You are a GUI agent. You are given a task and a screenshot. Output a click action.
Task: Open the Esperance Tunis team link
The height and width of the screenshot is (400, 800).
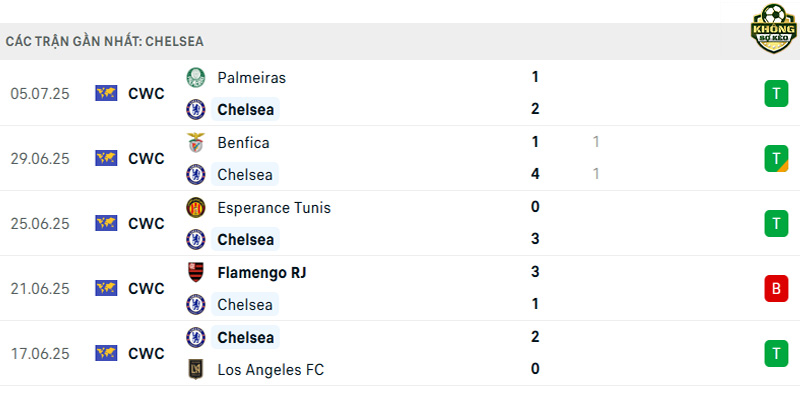pyautogui.click(x=274, y=208)
